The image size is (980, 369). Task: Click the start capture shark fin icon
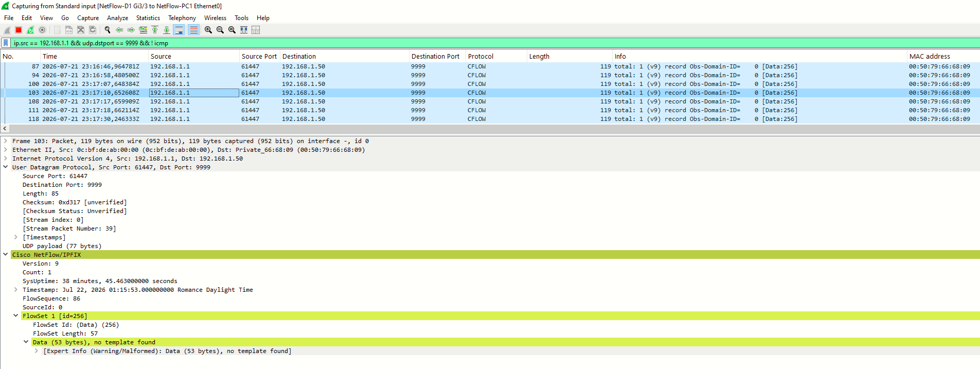(x=7, y=30)
